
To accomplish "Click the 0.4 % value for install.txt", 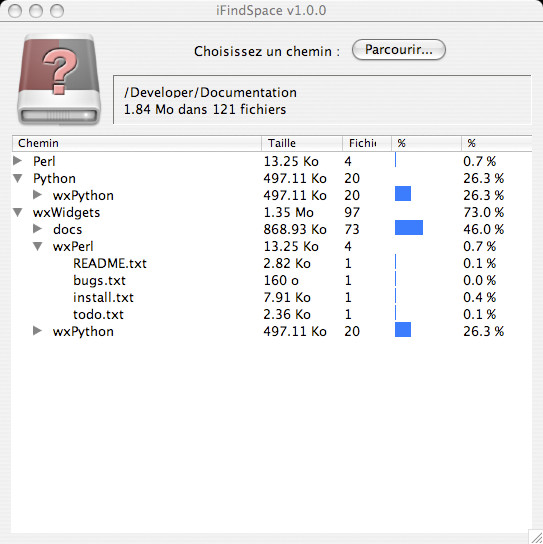I will pyautogui.click(x=480, y=297).
